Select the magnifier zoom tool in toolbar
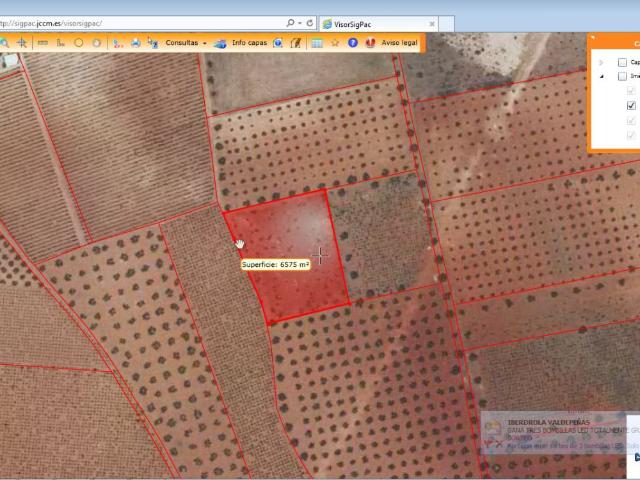The height and width of the screenshot is (480, 640). click(x=4, y=43)
